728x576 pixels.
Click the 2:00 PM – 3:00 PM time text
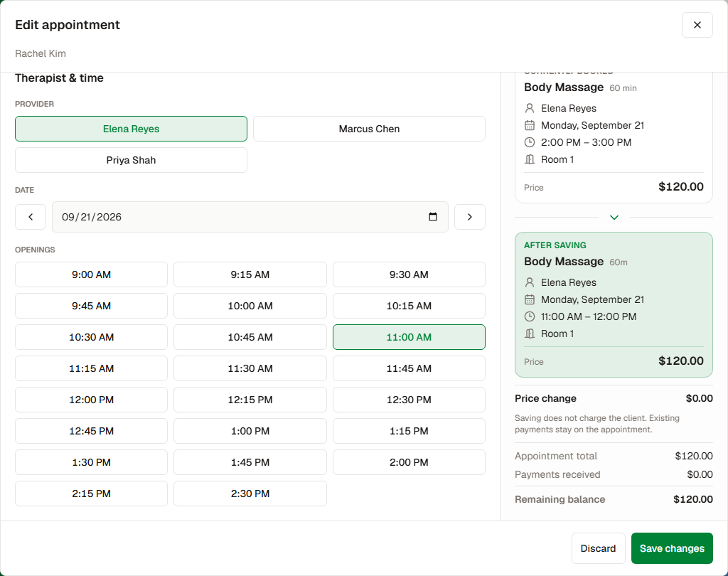tap(586, 143)
